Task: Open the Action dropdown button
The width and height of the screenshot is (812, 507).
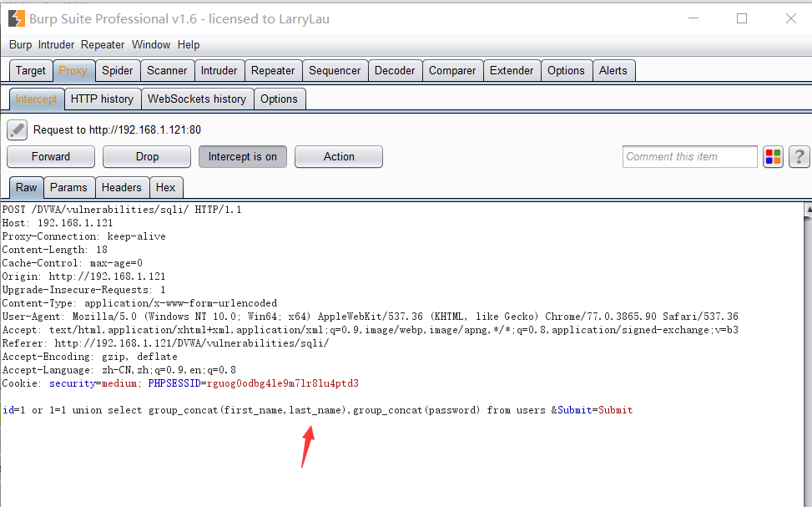Action: coord(339,156)
